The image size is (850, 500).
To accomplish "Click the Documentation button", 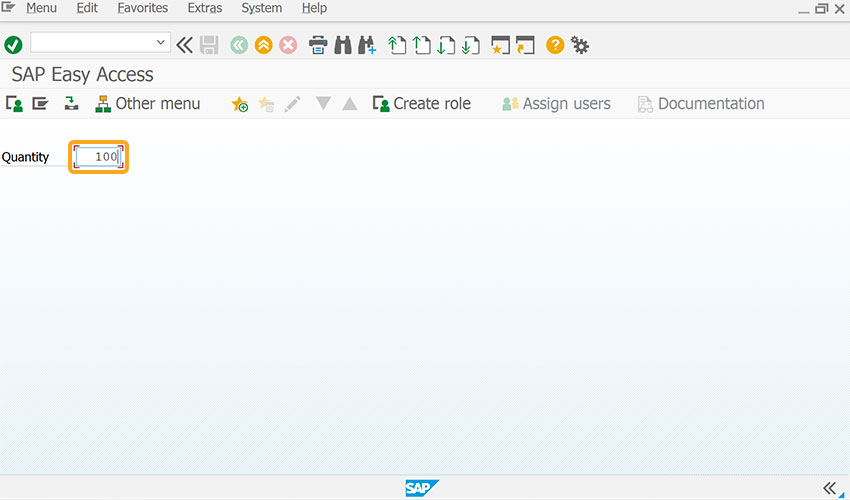I will pyautogui.click(x=701, y=104).
